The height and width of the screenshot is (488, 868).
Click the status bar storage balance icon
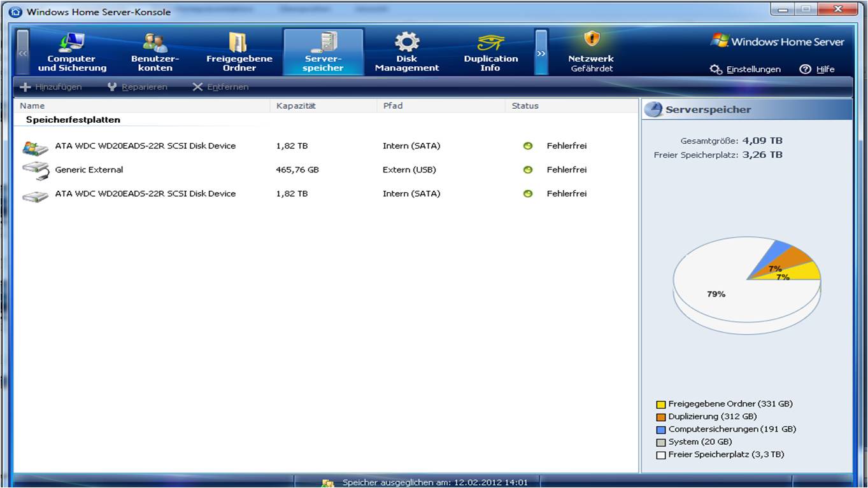pyautogui.click(x=328, y=483)
